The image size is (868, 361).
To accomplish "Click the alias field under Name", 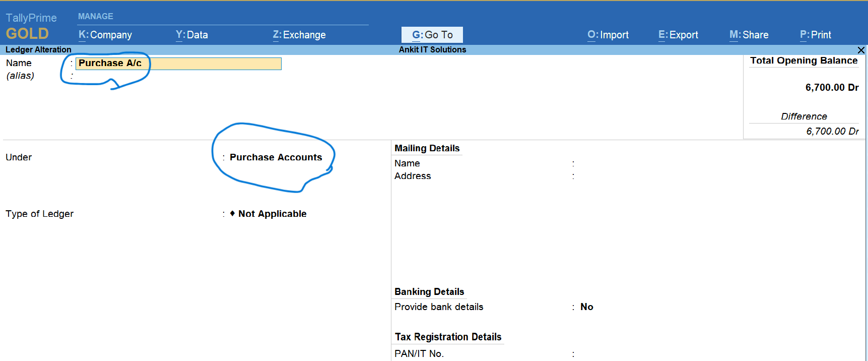I will pyautogui.click(x=178, y=76).
